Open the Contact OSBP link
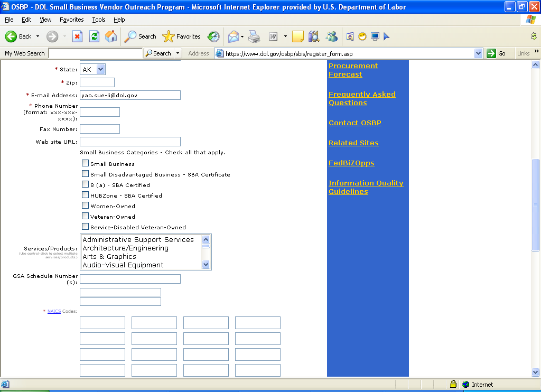Screen dimensions: 541x392 point(355,123)
